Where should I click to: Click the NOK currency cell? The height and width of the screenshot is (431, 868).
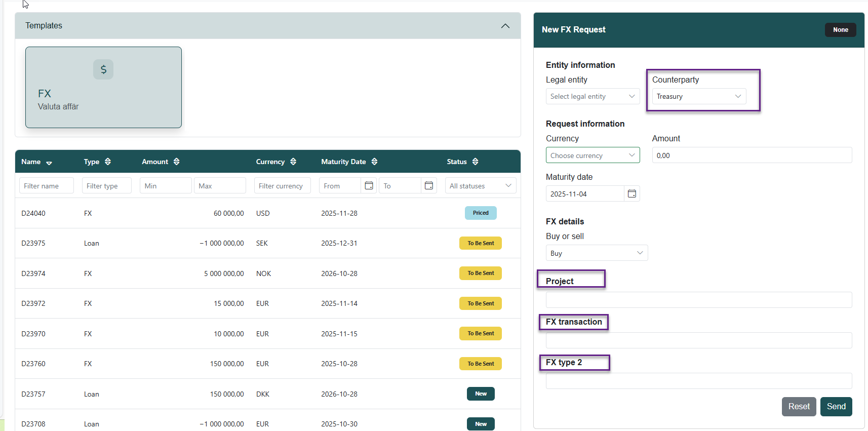(264, 273)
